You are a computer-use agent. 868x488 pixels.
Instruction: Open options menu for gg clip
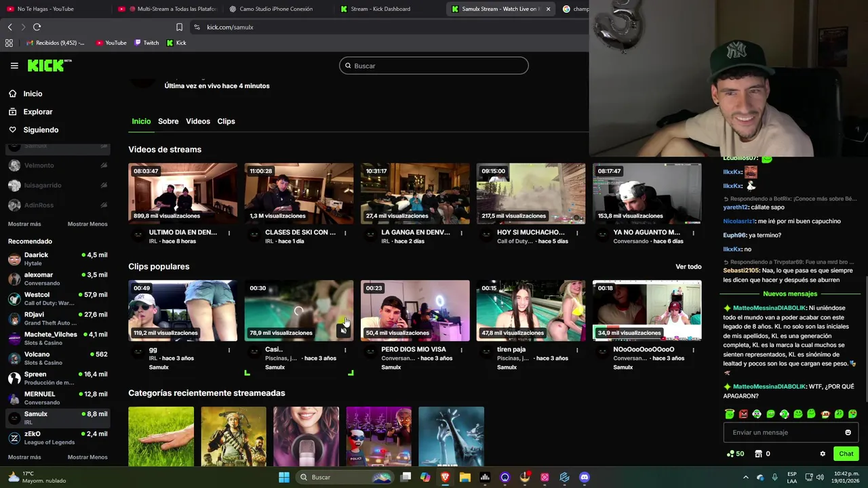coord(229,350)
